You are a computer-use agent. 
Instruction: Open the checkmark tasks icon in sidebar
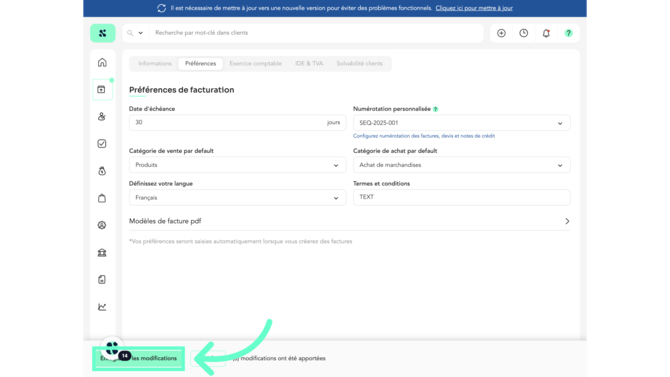pos(102,144)
